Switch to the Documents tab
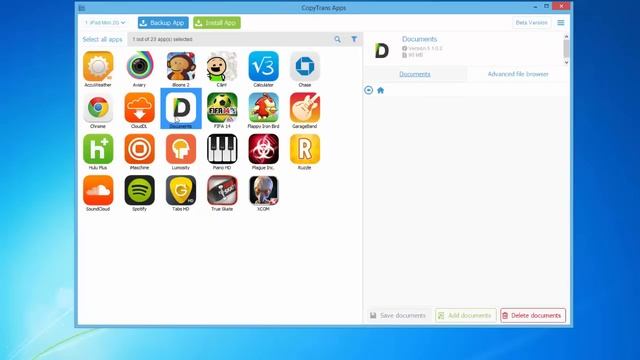Screen dimensions: 640x360 point(415,74)
